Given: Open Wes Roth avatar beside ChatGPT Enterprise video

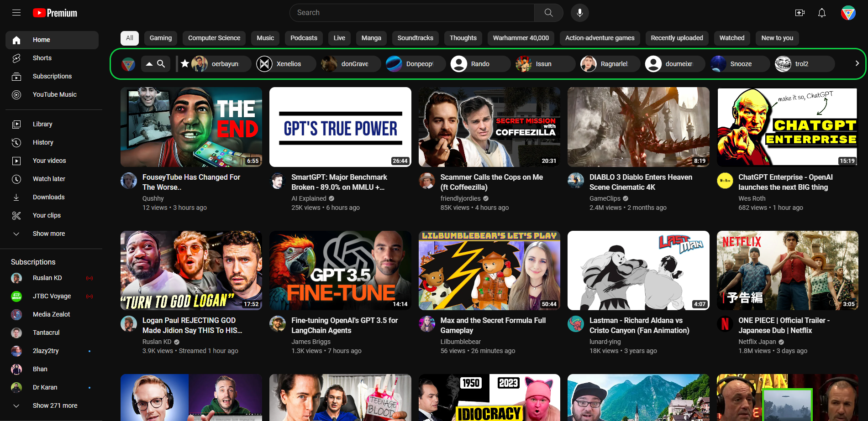Looking at the screenshot, I should pos(725,181).
